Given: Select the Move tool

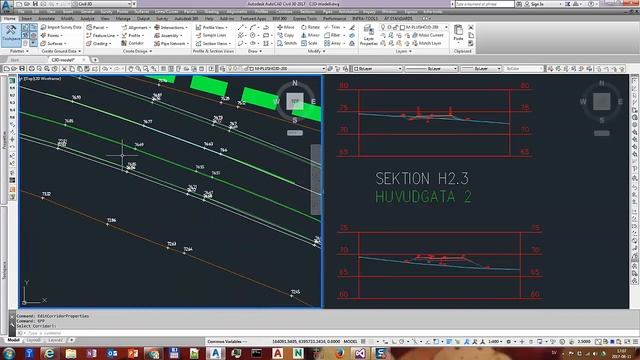Looking at the screenshot, I should coord(286,27).
